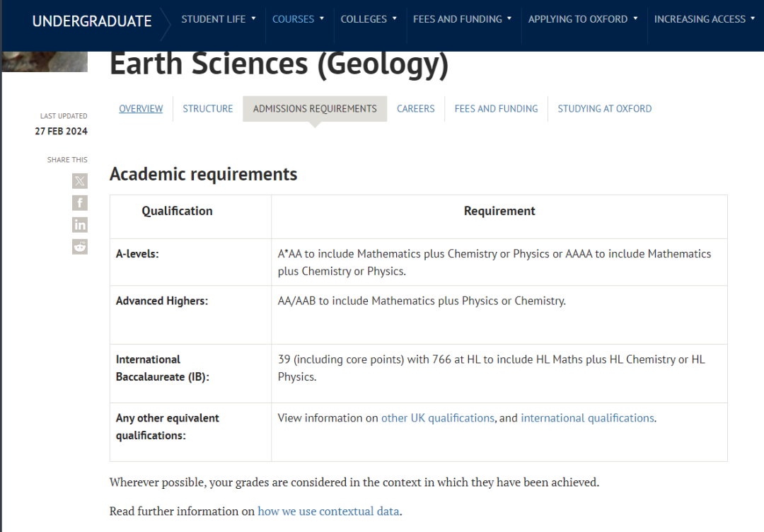
Task: Expand the Fees and Funding nav dropdown arrow
Action: (509, 19)
